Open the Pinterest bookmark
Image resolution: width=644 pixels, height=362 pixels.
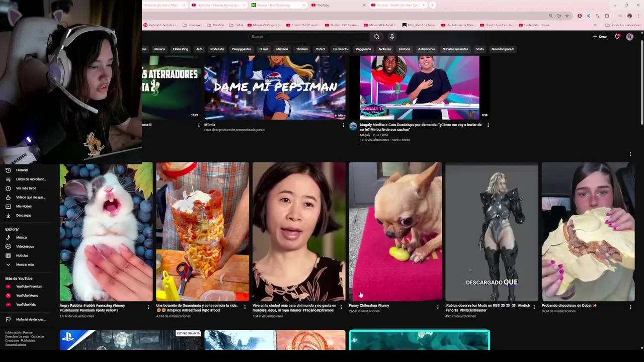pyautogui.click(x=160, y=25)
